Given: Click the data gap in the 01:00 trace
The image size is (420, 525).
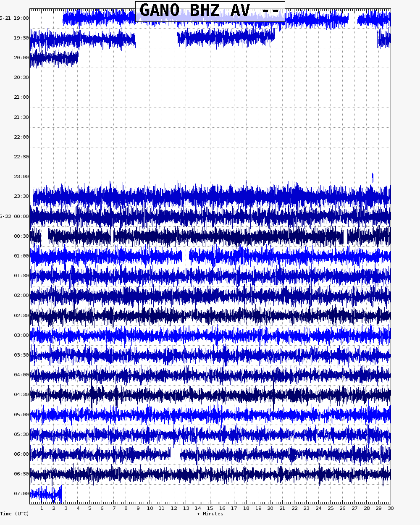Looking at the screenshot, I should (185, 256).
